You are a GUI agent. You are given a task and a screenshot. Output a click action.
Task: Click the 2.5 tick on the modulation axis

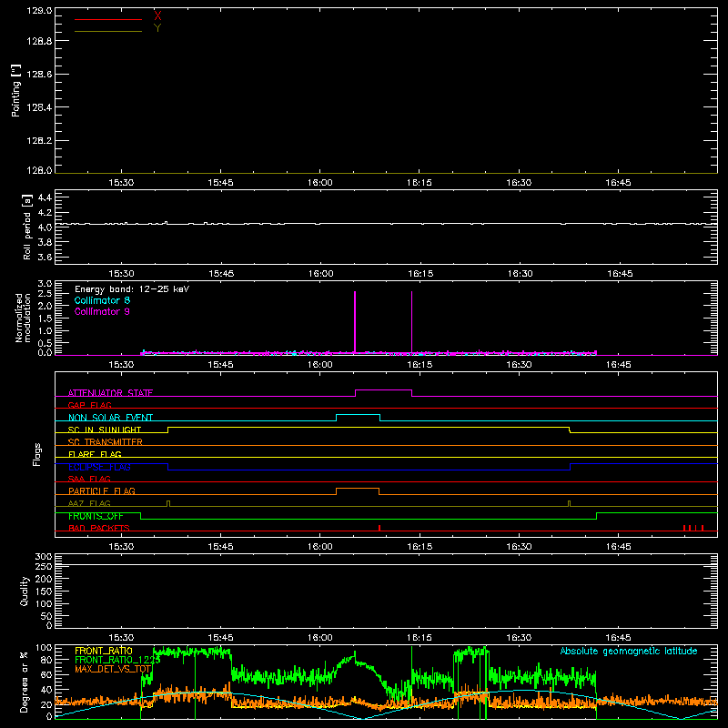point(45,293)
